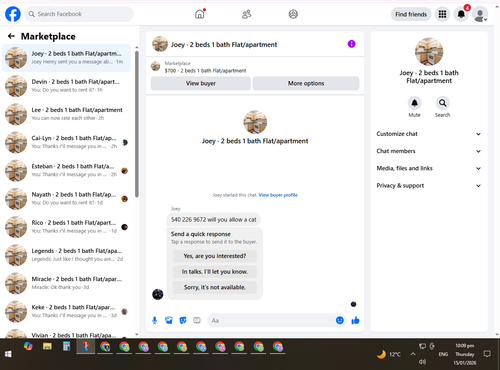Expand Media, files and links section
500x370 pixels.
pyautogui.click(x=429, y=168)
